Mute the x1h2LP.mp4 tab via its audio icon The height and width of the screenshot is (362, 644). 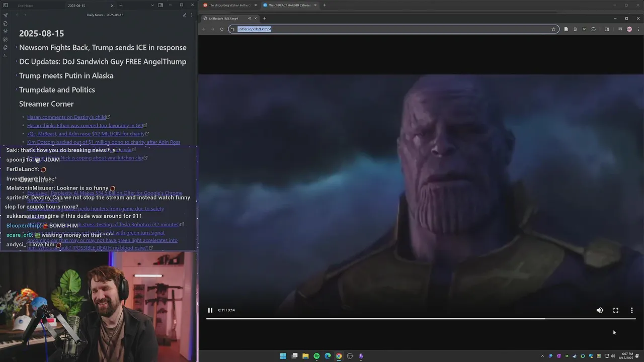point(249,19)
